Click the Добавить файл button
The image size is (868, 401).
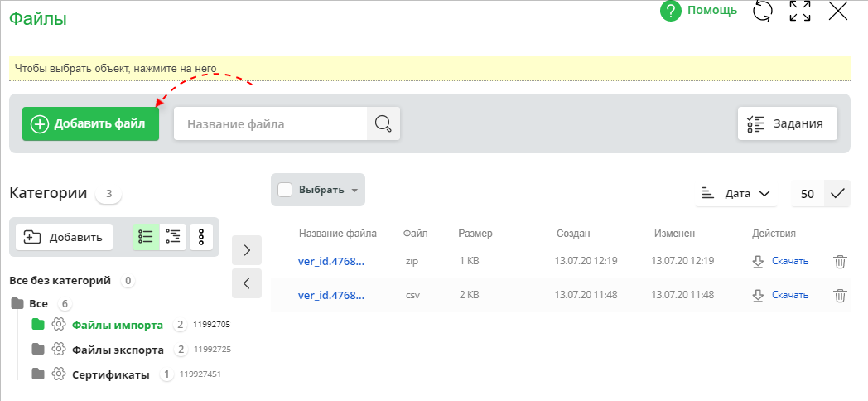pyautogui.click(x=90, y=123)
